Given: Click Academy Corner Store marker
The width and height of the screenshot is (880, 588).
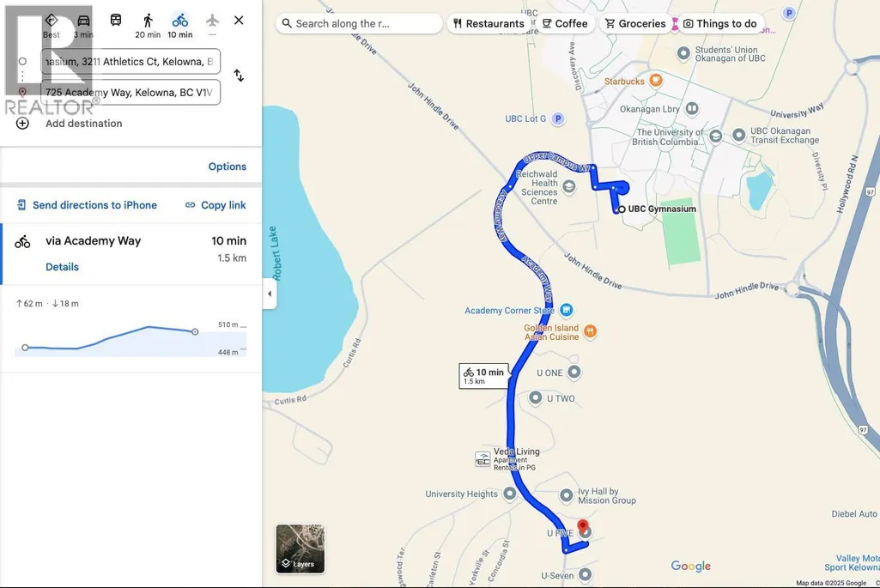Looking at the screenshot, I should [x=567, y=310].
